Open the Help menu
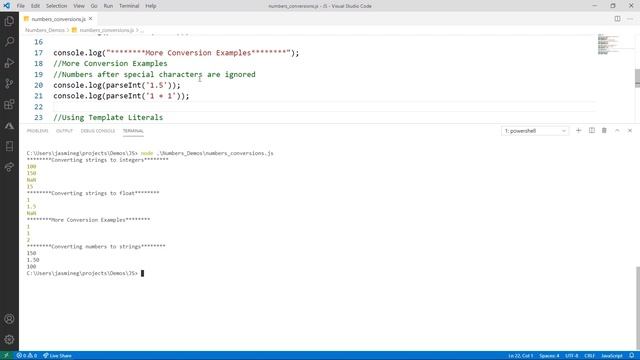The height and width of the screenshot is (360, 640). pos(151,6)
